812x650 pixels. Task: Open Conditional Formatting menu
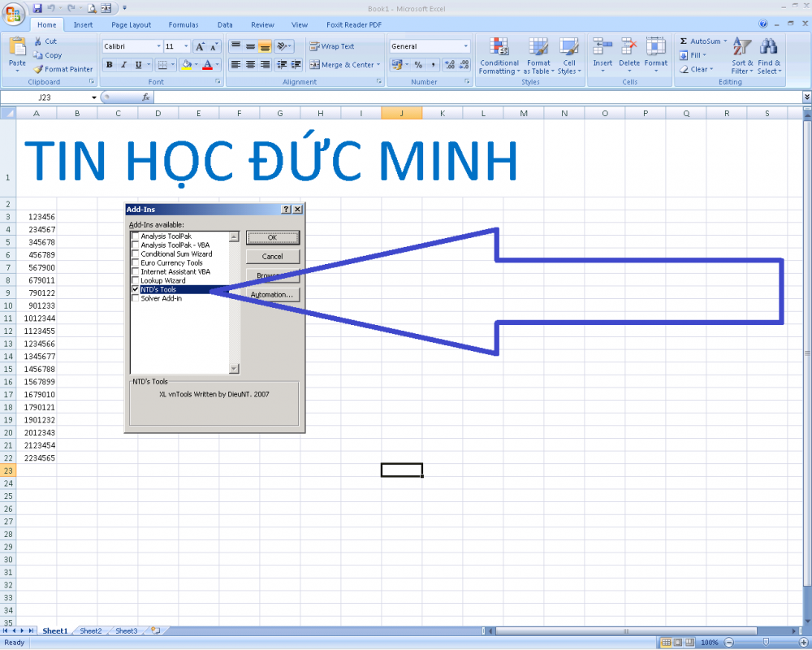(x=499, y=56)
